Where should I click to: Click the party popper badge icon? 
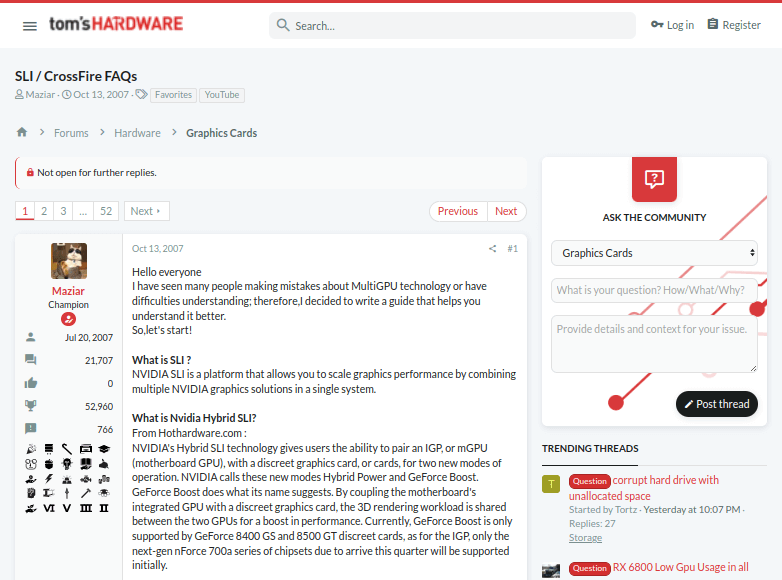(31, 449)
